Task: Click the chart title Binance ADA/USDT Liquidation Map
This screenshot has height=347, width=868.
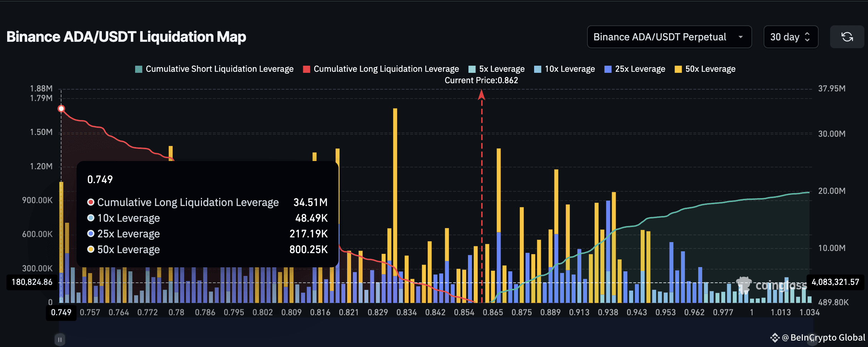Action: 126,37
